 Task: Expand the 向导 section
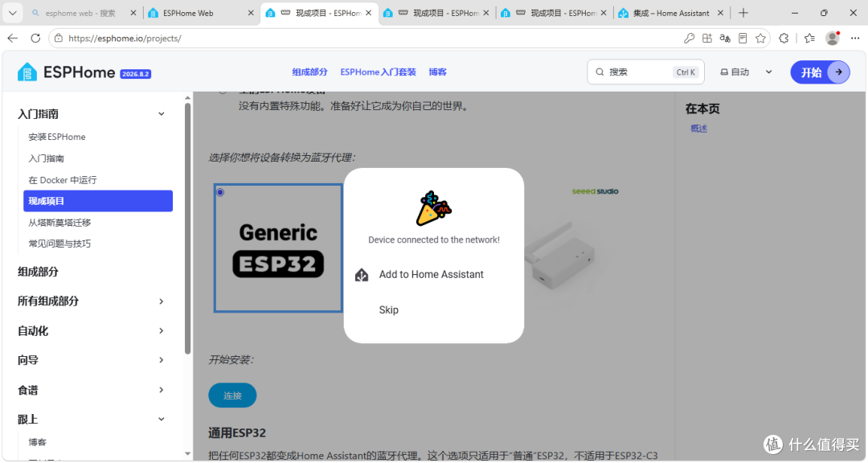coord(161,360)
